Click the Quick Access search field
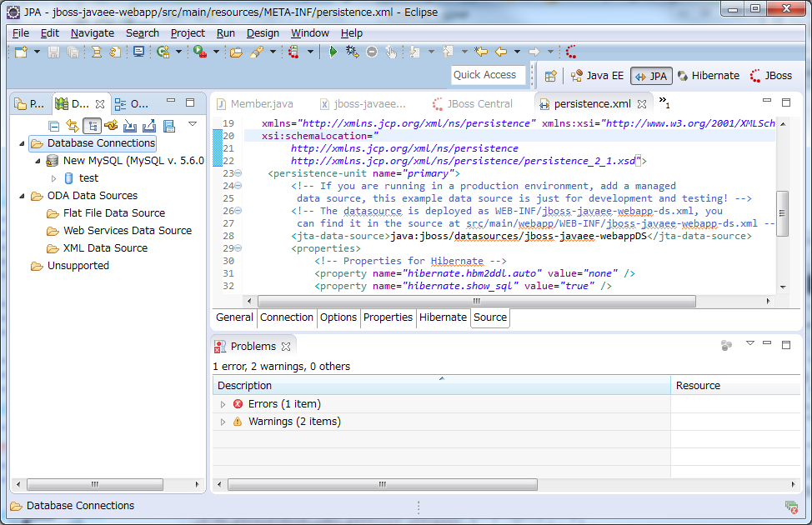This screenshot has height=525, width=812. pos(489,75)
